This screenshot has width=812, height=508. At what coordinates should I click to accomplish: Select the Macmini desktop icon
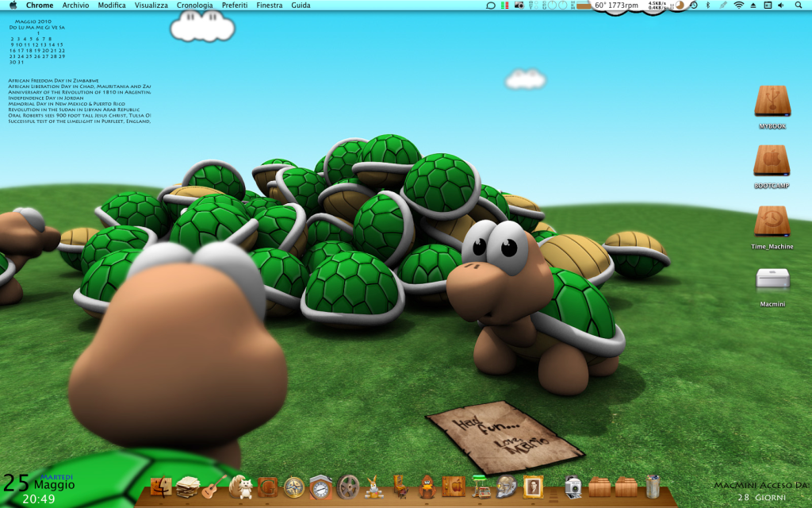(772, 279)
